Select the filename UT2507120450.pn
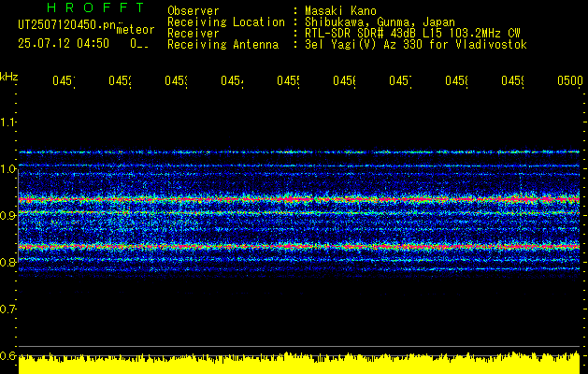The width and height of the screenshot is (588, 374). 67,25
